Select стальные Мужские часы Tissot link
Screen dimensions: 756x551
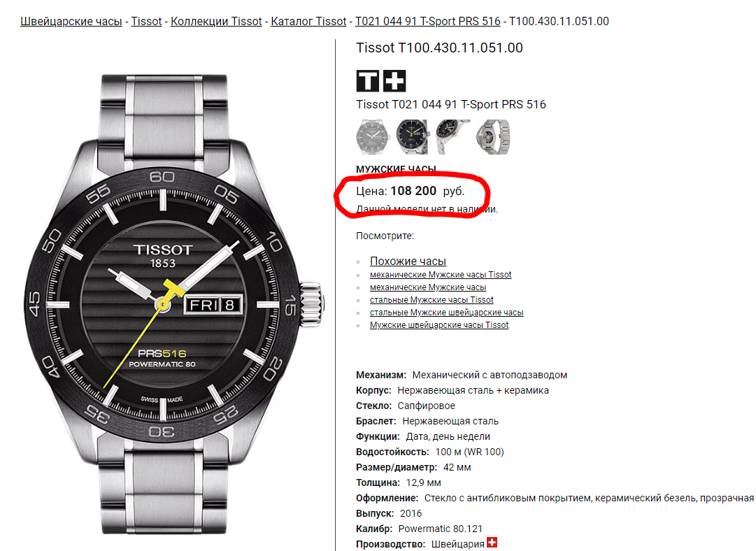tap(432, 299)
